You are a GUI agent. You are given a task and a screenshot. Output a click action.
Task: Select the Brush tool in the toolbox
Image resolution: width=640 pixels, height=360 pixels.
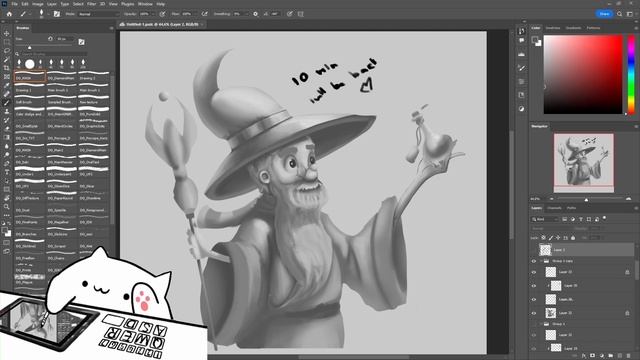pyautogui.click(x=7, y=102)
